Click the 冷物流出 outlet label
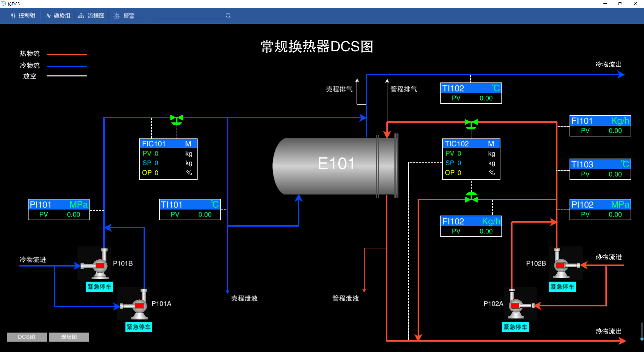Viewport: 644px width, 352px height. click(608, 64)
